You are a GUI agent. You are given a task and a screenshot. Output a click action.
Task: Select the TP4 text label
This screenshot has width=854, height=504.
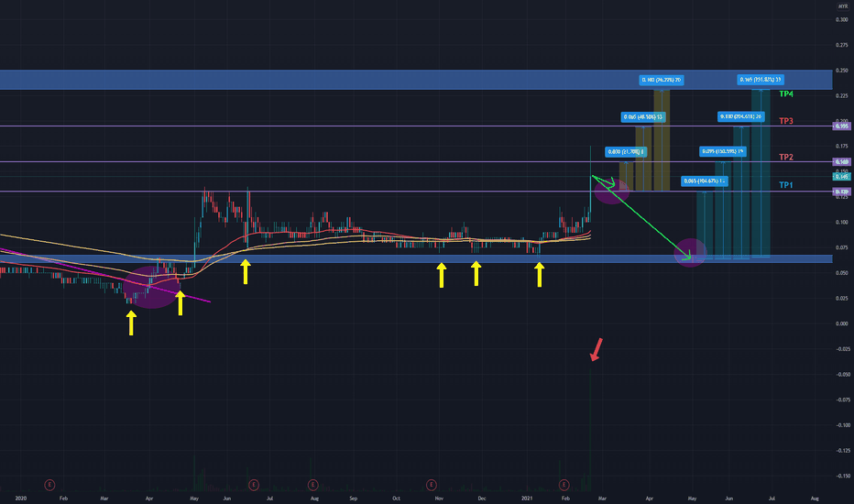786,94
